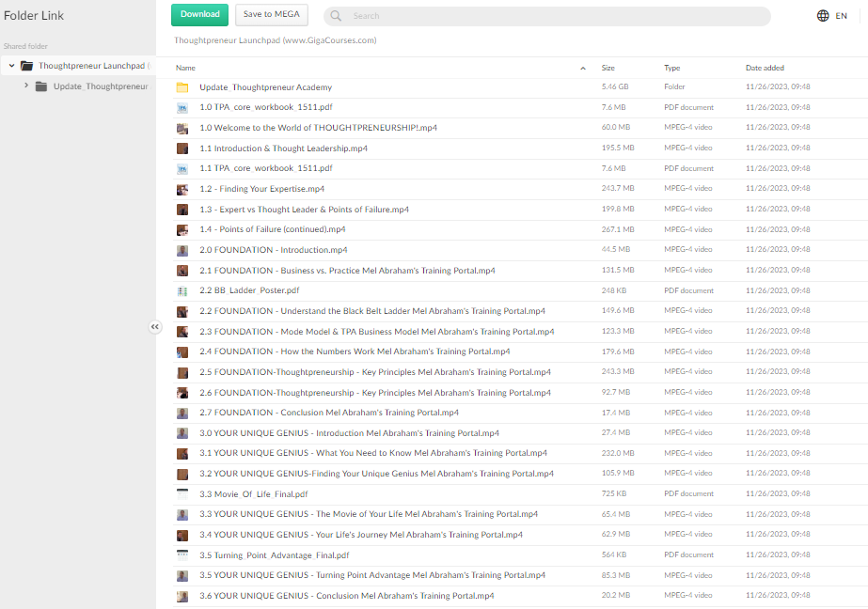Click the globe language icon
Image resolution: width=868 pixels, height=609 pixels.
[x=823, y=16]
